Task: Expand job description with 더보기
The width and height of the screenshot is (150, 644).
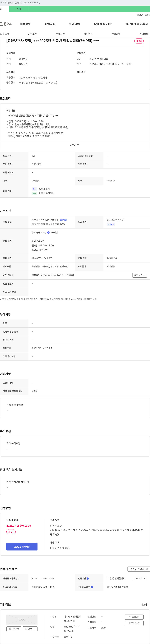Action: point(75,145)
